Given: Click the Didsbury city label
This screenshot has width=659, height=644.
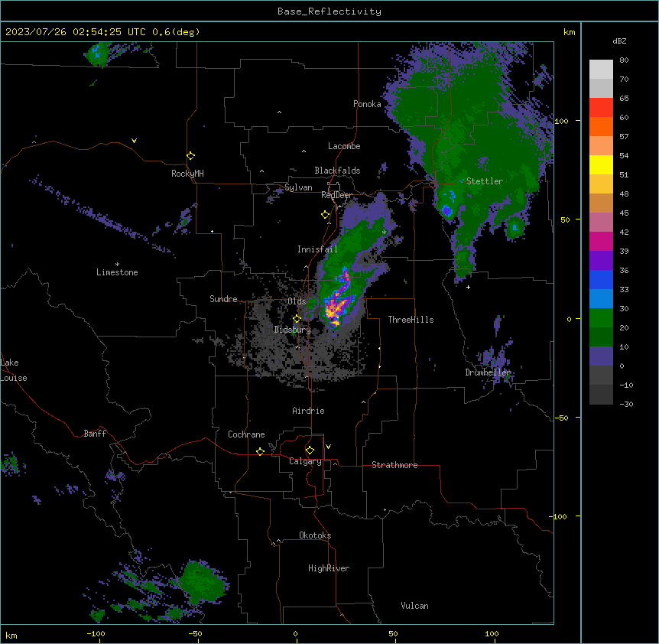Looking at the screenshot, I should (x=292, y=330).
